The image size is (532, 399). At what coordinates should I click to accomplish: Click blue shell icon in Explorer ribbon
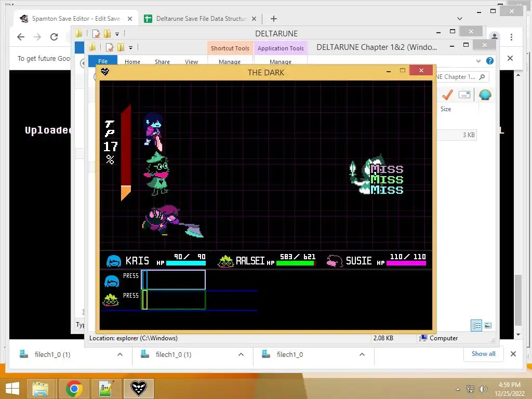tap(485, 95)
